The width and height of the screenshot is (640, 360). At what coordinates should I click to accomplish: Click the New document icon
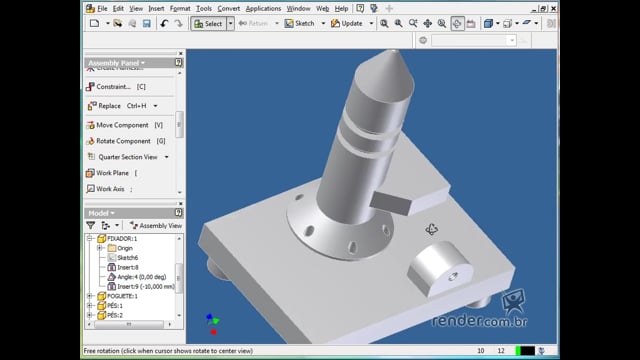(x=95, y=23)
